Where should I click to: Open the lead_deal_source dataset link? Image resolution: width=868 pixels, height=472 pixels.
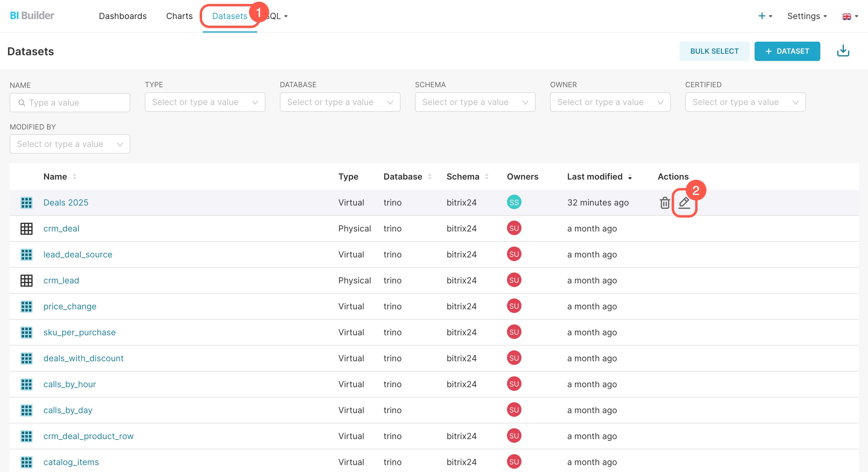point(78,254)
